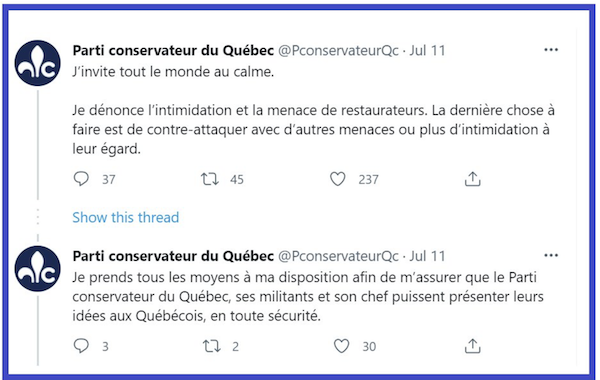Like the second tweet with 30 likes
Screen dimensions: 600x380
point(341,346)
